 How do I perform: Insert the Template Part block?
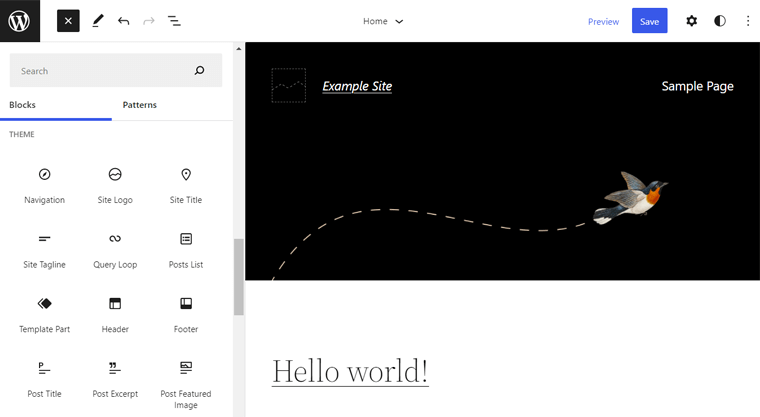45,315
